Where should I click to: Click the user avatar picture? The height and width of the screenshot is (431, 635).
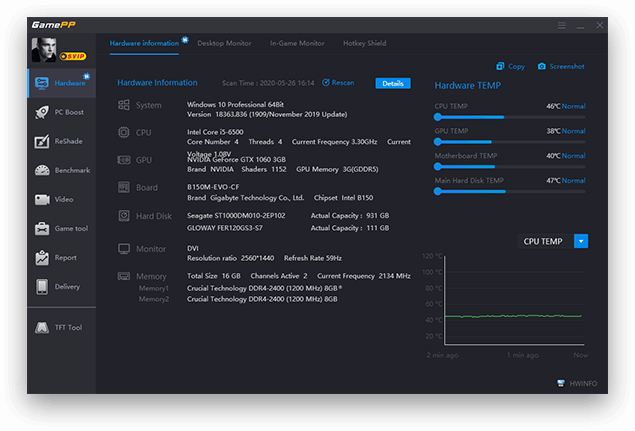tap(44, 50)
